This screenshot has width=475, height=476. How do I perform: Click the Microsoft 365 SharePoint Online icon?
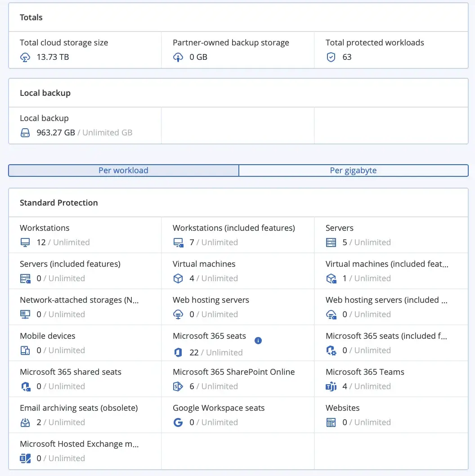pyautogui.click(x=178, y=387)
